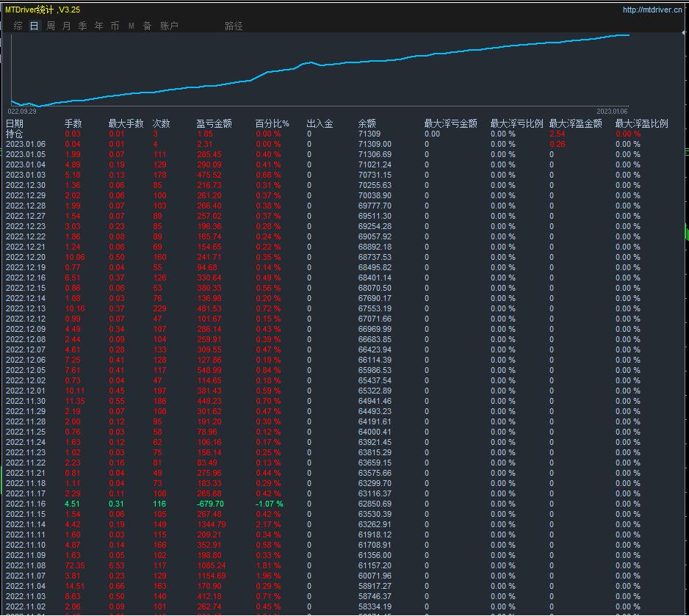689x616 pixels.
Task: Open the 备 tab
Action: pyautogui.click(x=147, y=26)
